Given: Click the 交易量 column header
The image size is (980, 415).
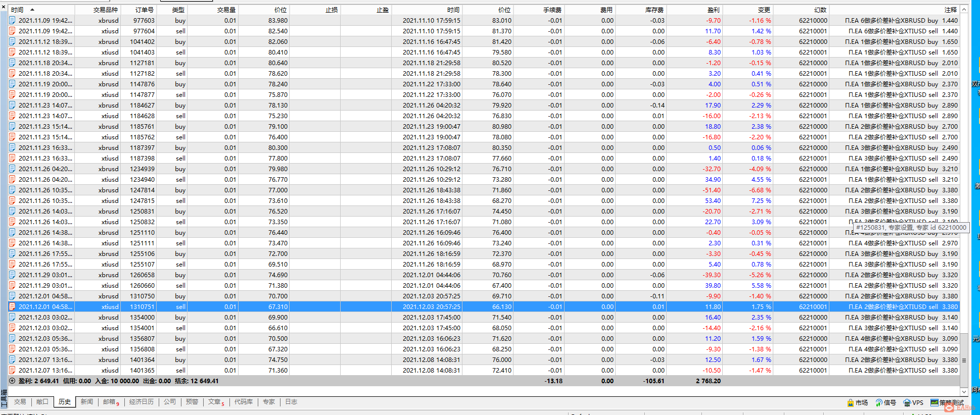Looking at the screenshot, I should pos(213,10).
